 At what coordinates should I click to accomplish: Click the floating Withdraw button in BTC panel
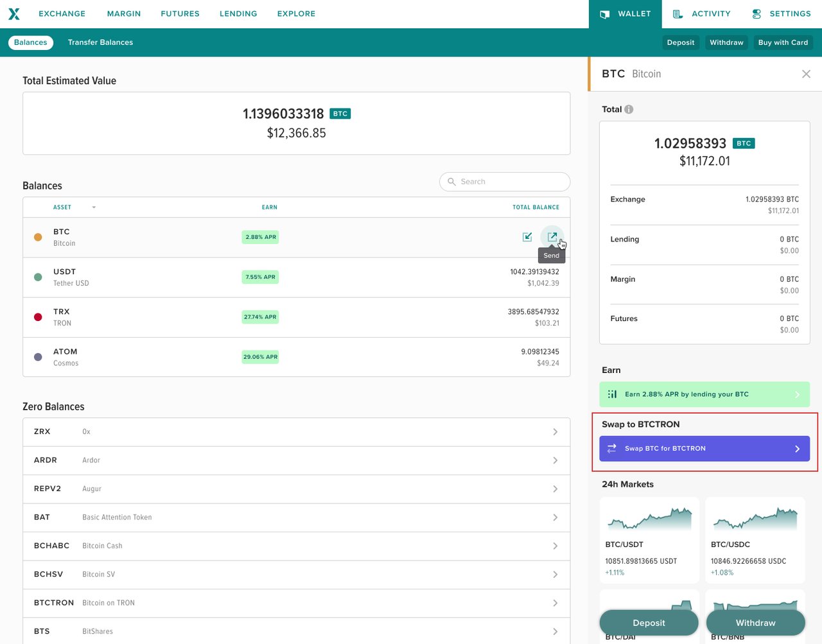tap(755, 623)
